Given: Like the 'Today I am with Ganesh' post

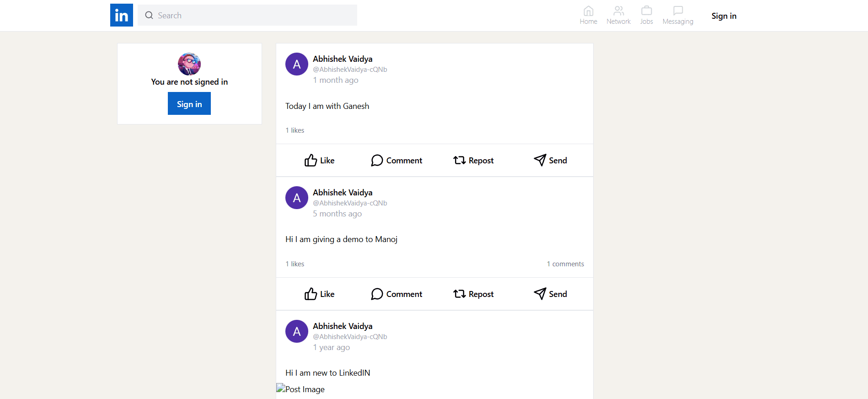Looking at the screenshot, I should click(x=319, y=161).
